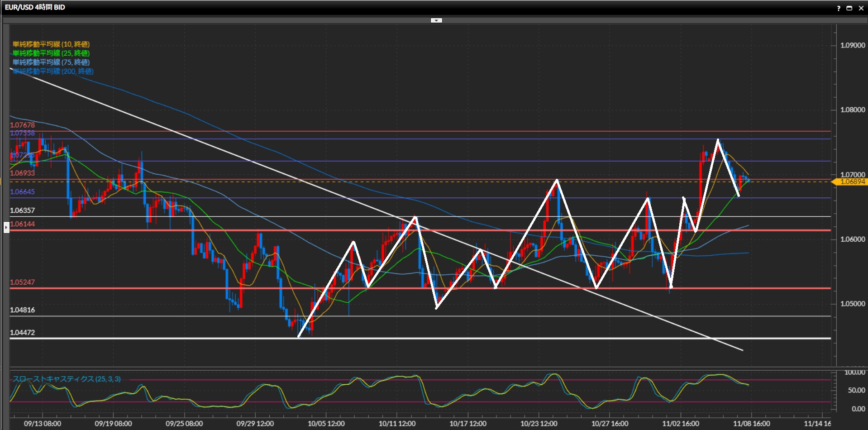Click the 1.07678 resistance line label
The width and height of the screenshot is (868, 430).
(22, 125)
